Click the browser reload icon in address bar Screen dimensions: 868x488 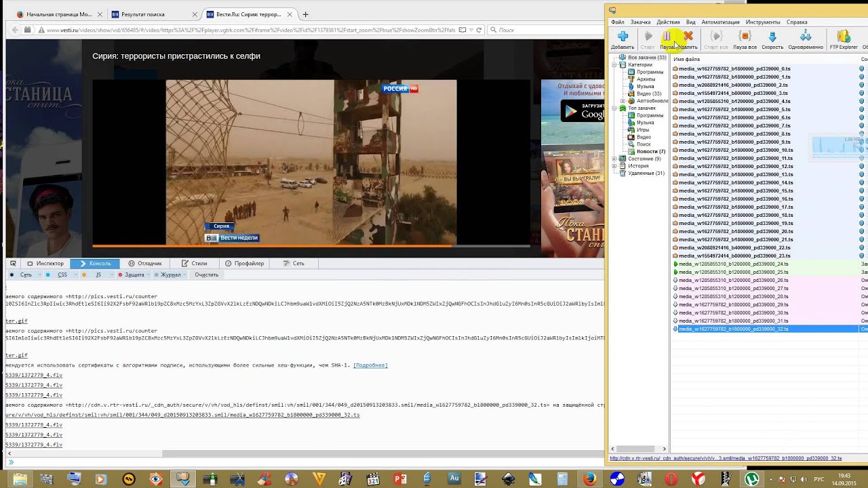point(479,30)
